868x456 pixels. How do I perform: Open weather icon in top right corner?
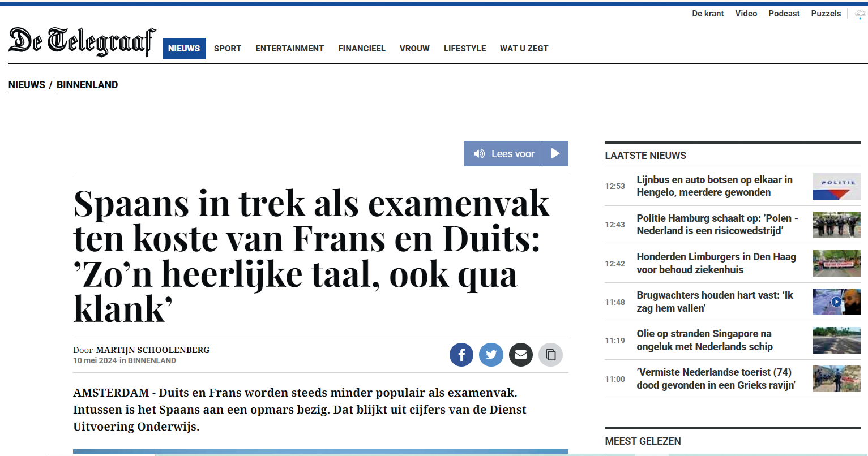861,14
